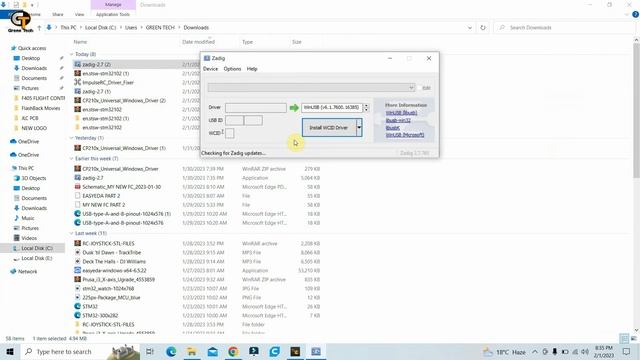Viewport: 640px width, 360px height.
Task: Open the libusbK link
Action: (x=393, y=128)
